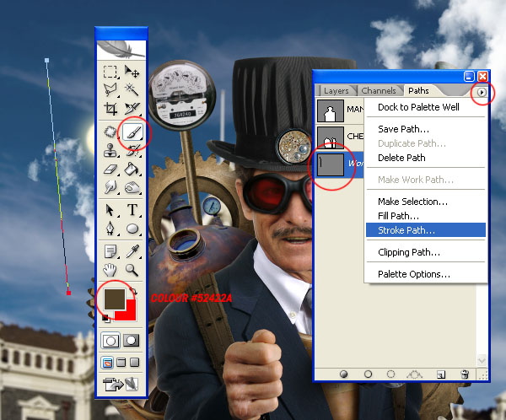Enable Quick Mask mode
This screenshot has height=420, width=506.
pyautogui.click(x=132, y=340)
